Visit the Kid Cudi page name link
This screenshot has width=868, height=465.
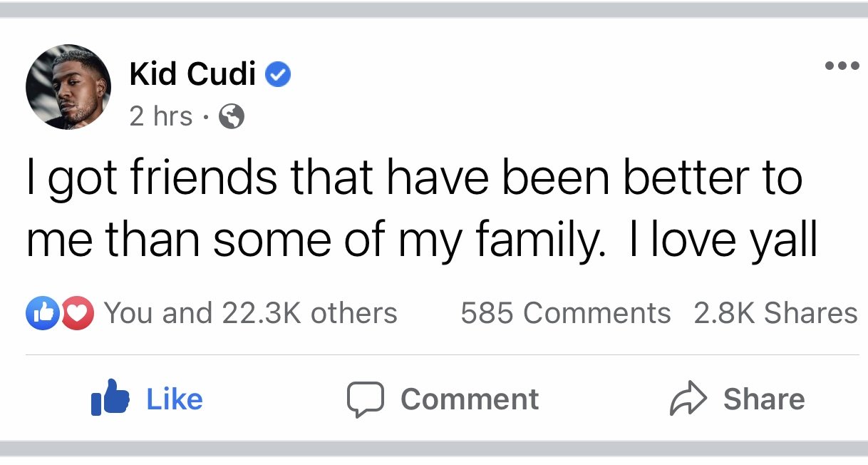pyautogui.click(x=192, y=74)
